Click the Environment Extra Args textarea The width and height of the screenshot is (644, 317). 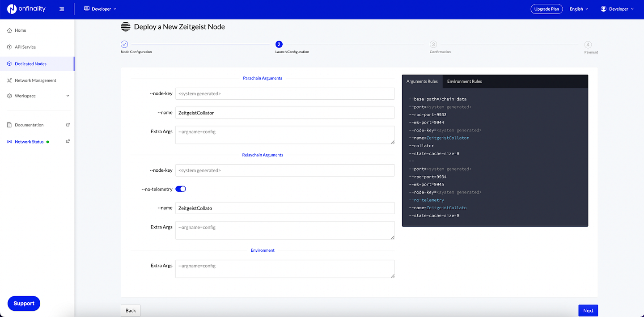(x=285, y=269)
